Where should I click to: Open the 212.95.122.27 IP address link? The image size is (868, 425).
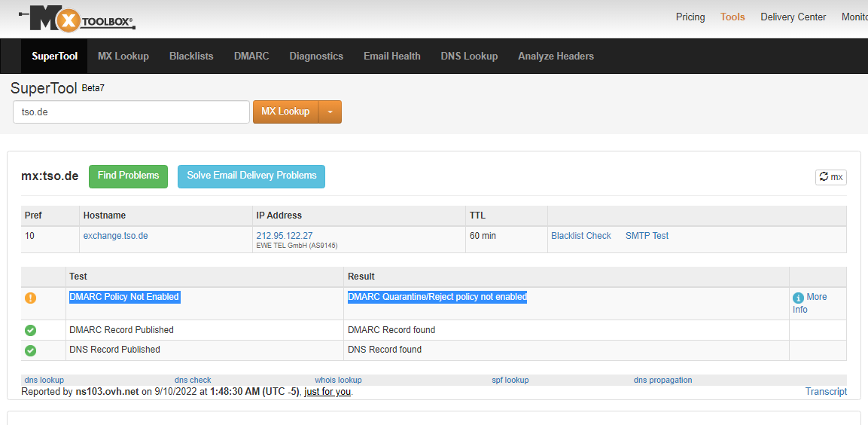tap(285, 236)
